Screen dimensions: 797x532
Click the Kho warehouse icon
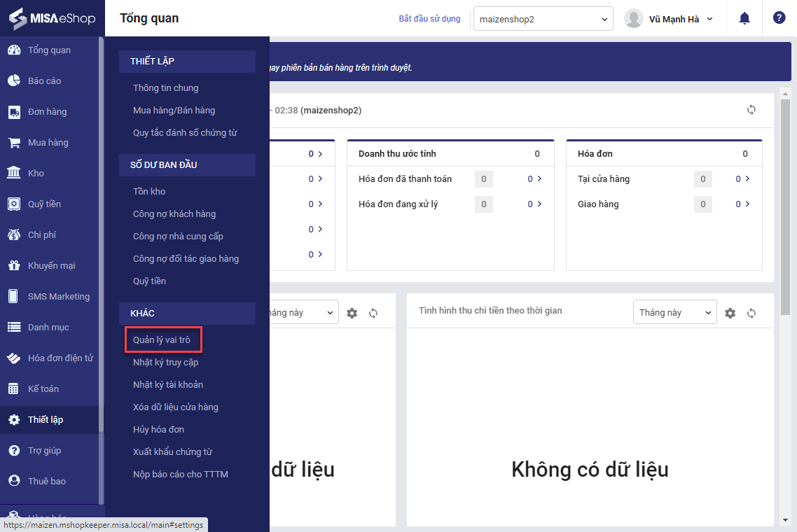coord(14,174)
